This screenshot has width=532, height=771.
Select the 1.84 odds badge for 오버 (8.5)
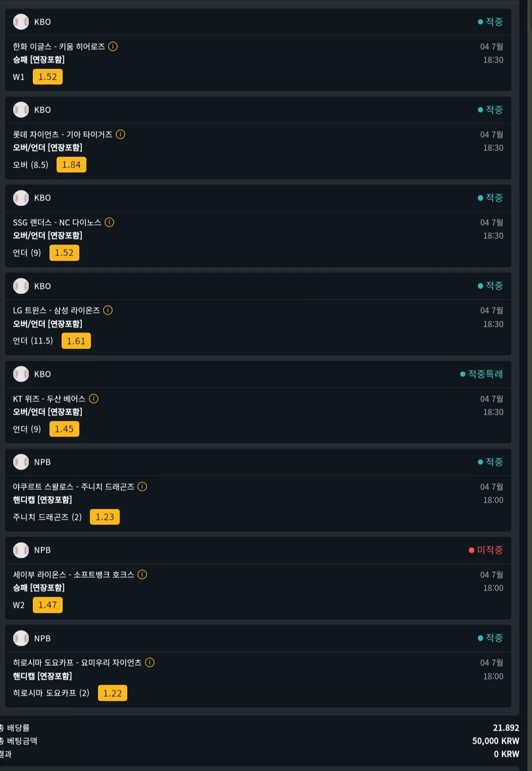(71, 165)
